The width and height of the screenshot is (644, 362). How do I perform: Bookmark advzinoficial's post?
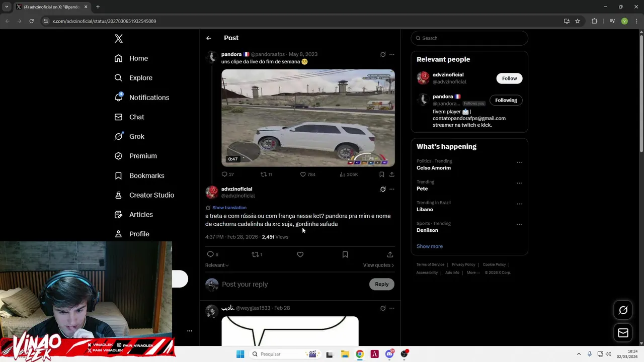(x=345, y=254)
